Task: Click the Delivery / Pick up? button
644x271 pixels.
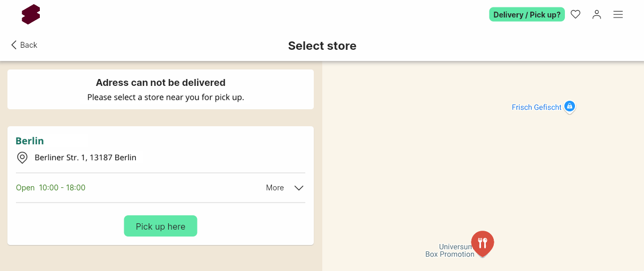Action: click(x=527, y=15)
